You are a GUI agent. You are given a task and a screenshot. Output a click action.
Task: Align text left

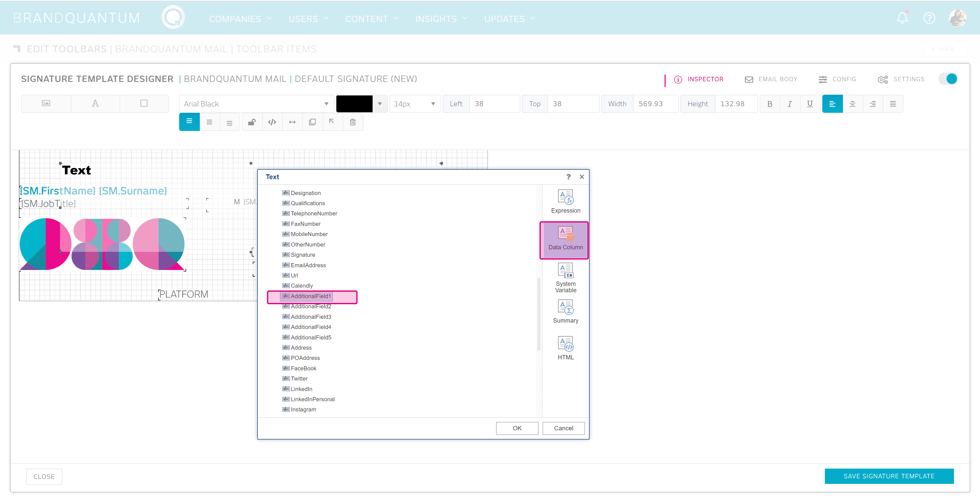click(832, 103)
